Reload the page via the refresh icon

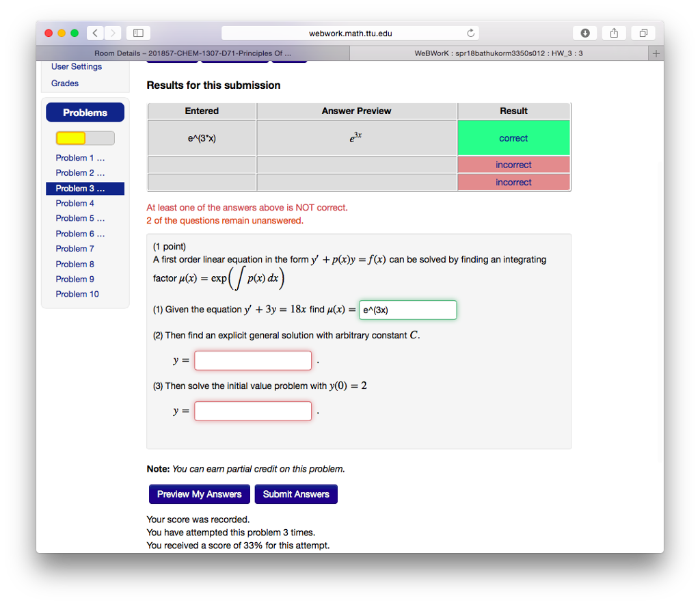coord(470,32)
